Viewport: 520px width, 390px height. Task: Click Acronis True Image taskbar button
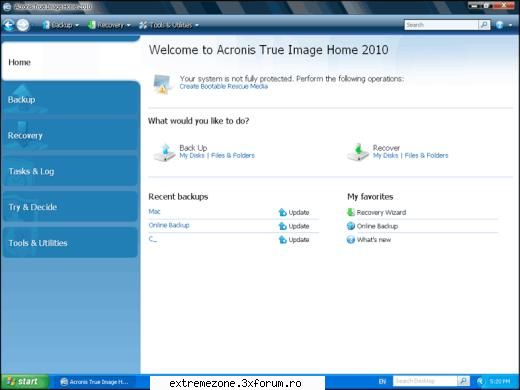click(x=95, y=382)
